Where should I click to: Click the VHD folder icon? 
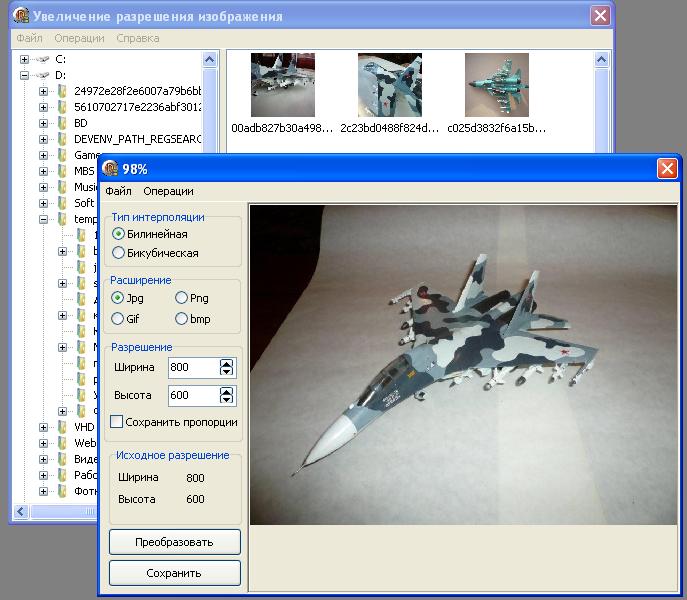(x=62, y=427)
